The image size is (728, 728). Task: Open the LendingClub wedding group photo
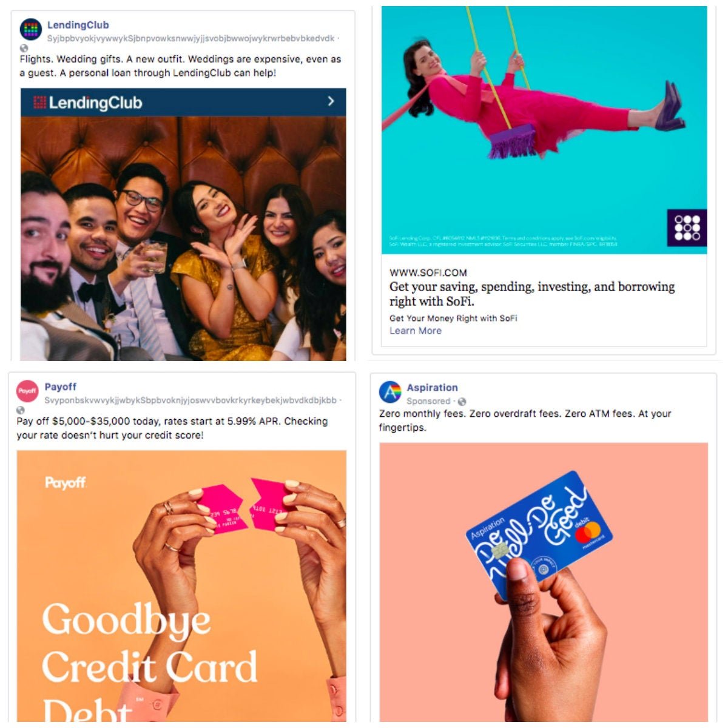coord(183,238)
